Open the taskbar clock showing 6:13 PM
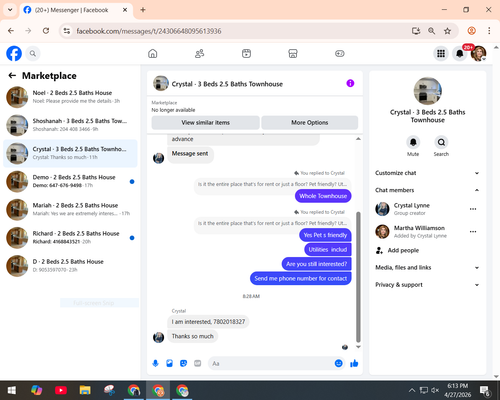The height and width of the screenshot is (400, 500). coord(458,390)
